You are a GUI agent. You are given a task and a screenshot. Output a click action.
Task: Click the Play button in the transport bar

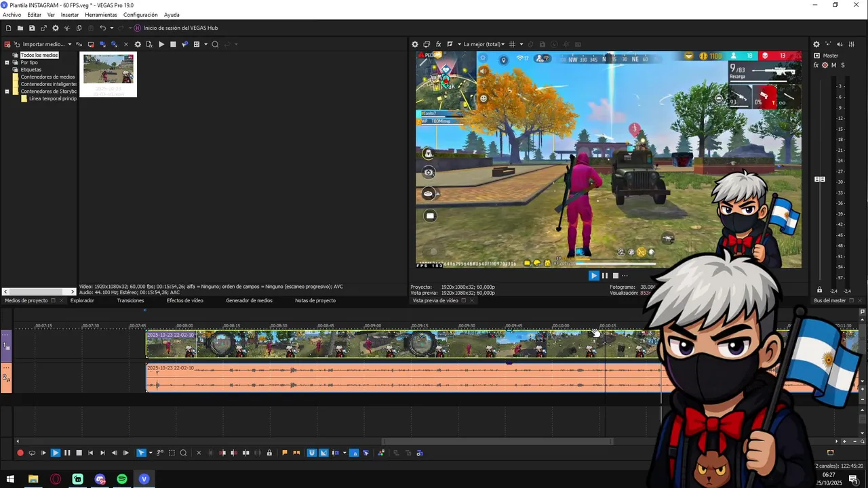tap(56, 453)
